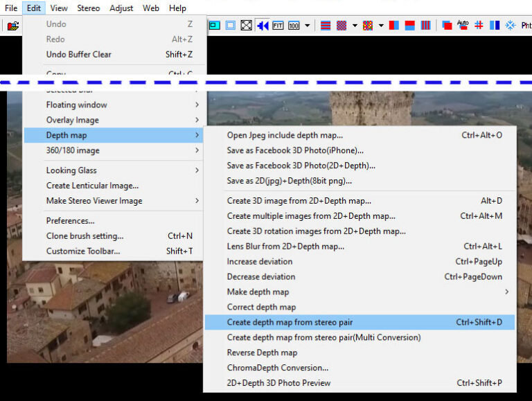Close the open Edit menu

(x=33, y=8)
